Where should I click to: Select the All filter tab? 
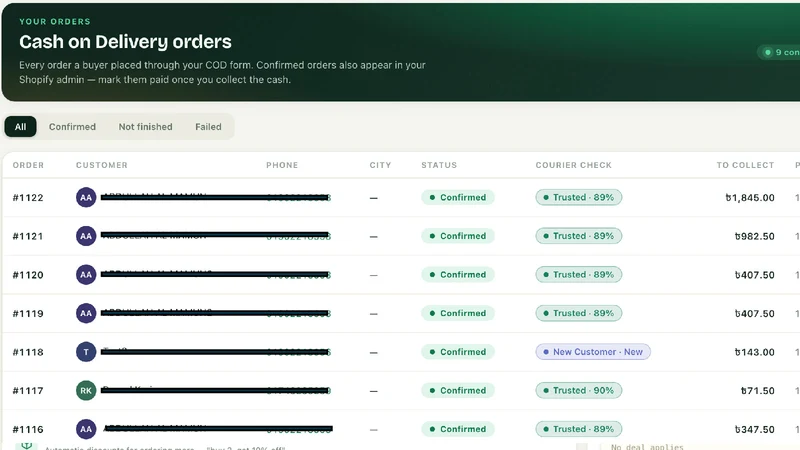(x=20, y=127)
